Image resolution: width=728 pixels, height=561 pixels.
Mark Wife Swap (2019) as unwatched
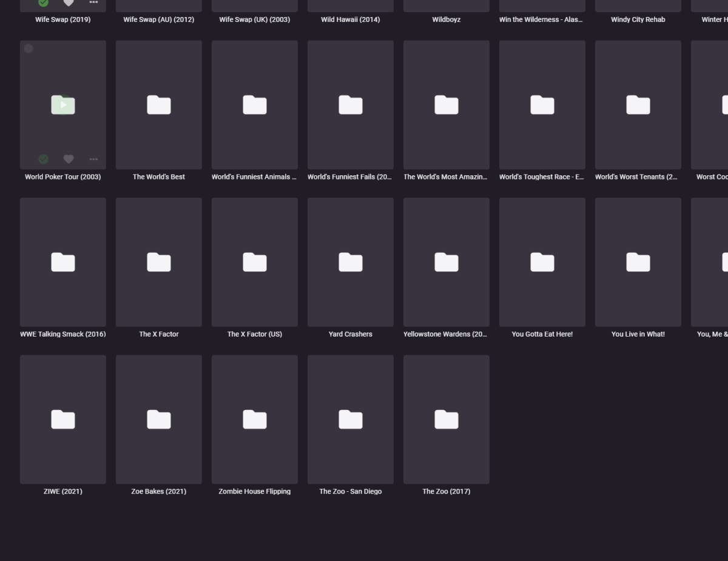[x=43, y=2]
